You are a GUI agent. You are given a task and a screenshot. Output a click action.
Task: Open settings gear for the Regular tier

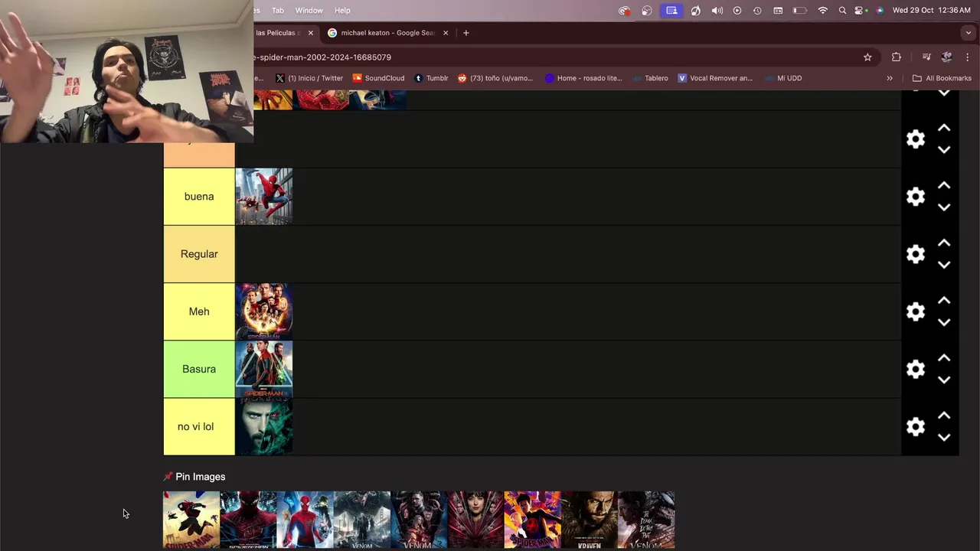coord(916,254)
